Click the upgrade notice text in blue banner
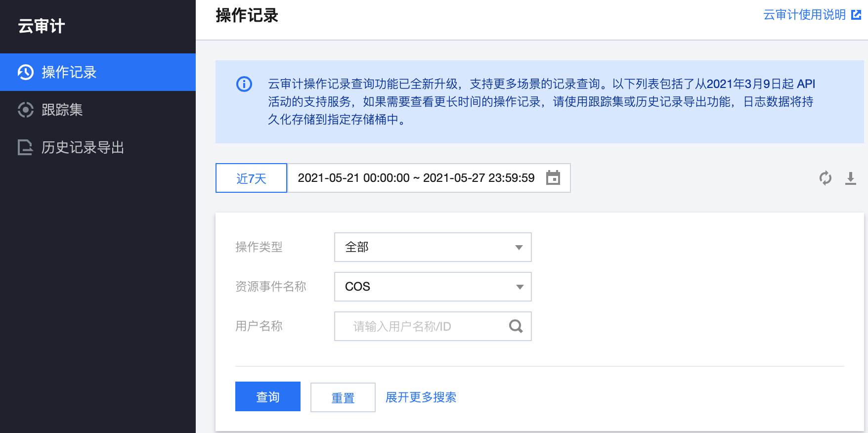Image resolution: width=868 pixels, height=433 pixels. click(541, 102)
